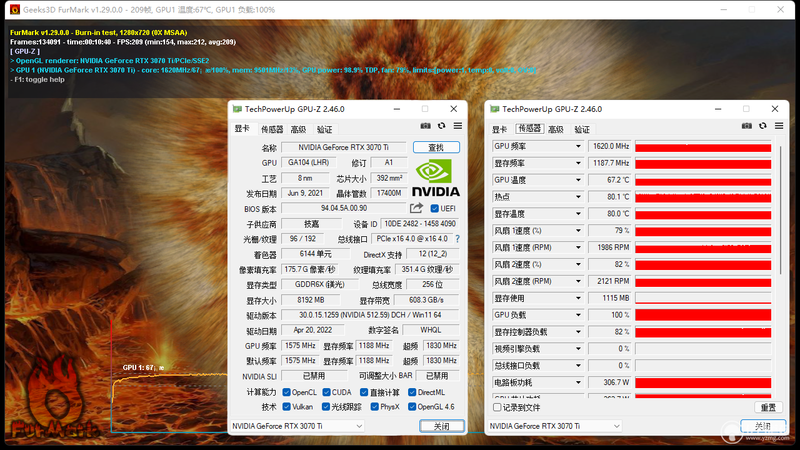Image resolution: width=800 pixels, height=450 pixels.
Task: Click the FurMark title bar icon
Action: click(15, 10)
